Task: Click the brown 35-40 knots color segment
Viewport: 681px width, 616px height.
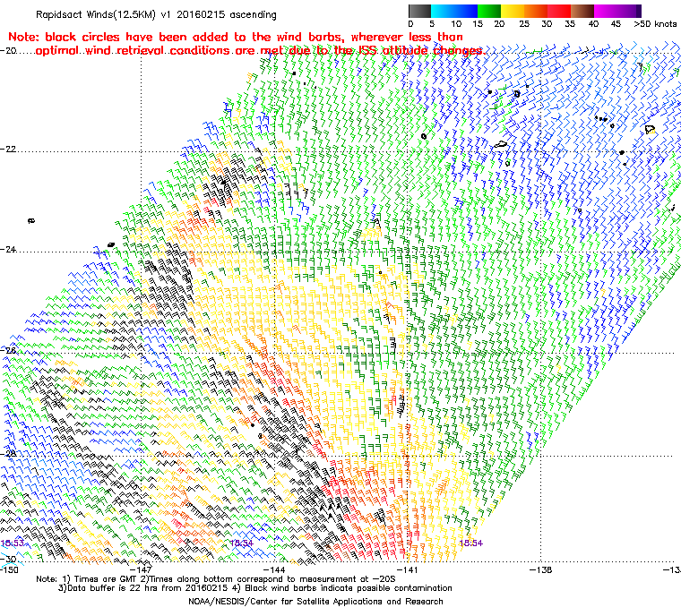Action: click(x=582, y=11)
